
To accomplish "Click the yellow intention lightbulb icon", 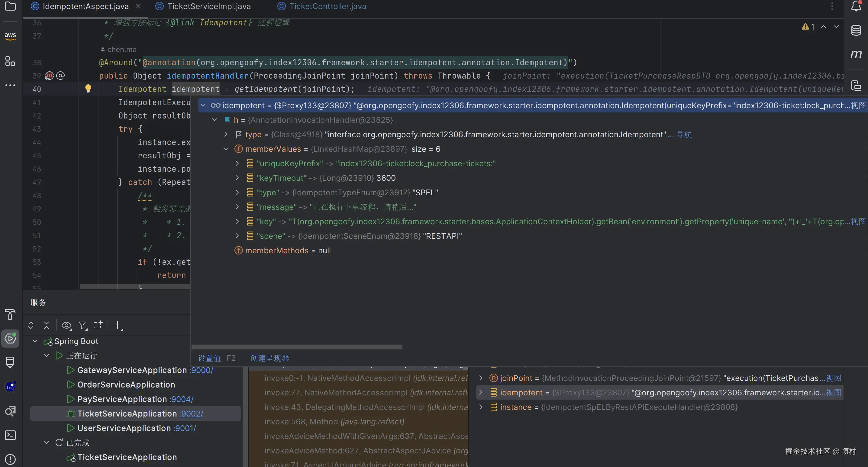I will 88,89.
